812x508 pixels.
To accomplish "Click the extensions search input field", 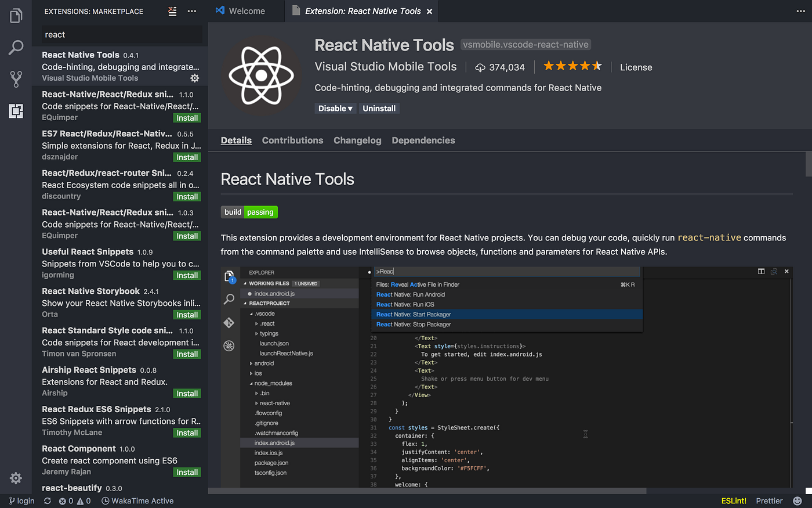I will (x=122, y=35).
